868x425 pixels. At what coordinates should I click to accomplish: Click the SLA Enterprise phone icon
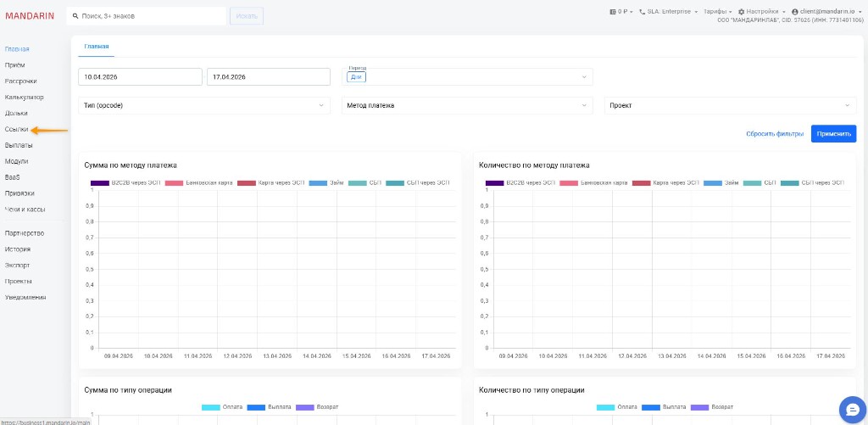point(642,12)
